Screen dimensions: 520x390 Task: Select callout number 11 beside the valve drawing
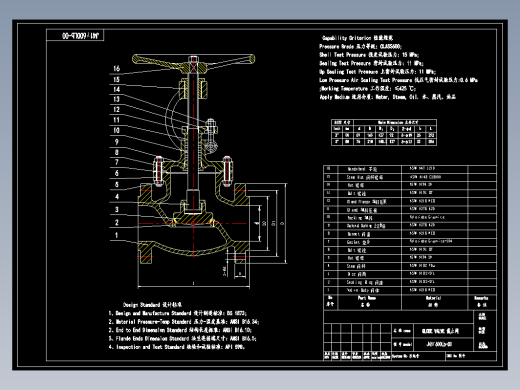pos(116,120)
